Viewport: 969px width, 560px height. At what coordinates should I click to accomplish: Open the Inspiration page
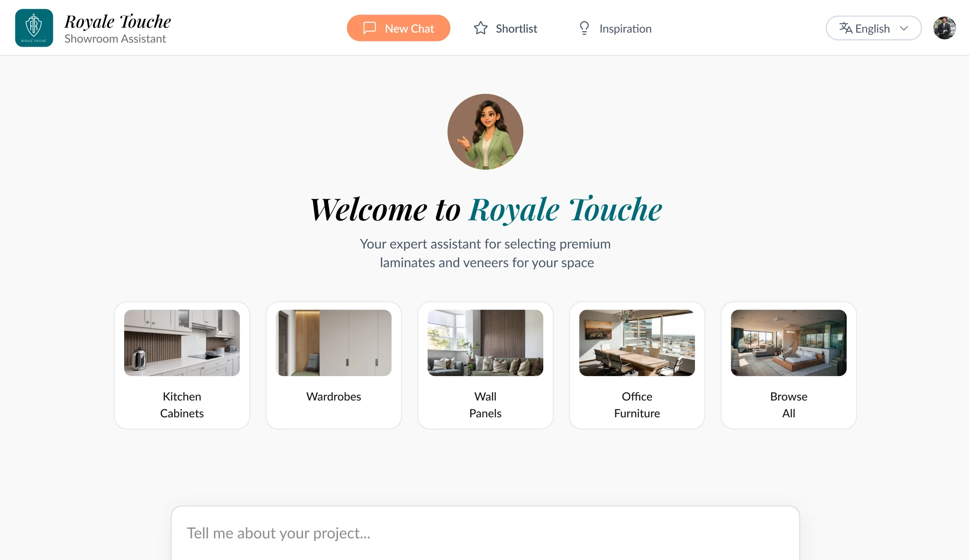[x=615, y=28]
